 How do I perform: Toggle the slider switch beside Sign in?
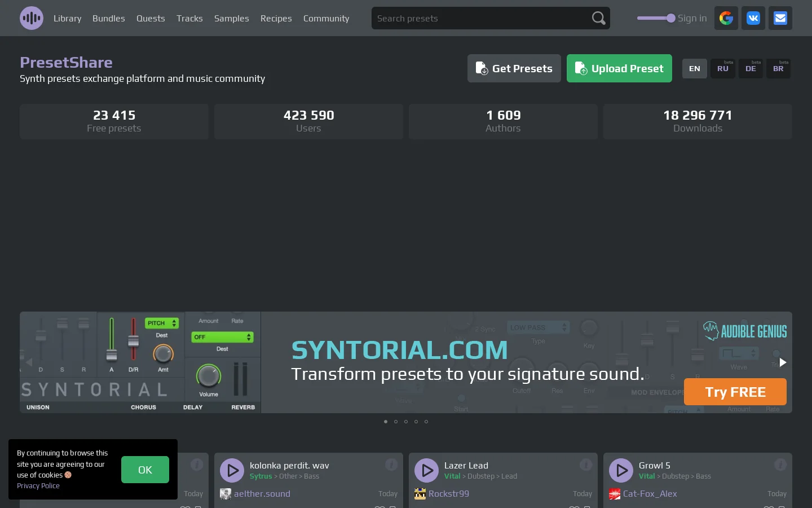656,18
